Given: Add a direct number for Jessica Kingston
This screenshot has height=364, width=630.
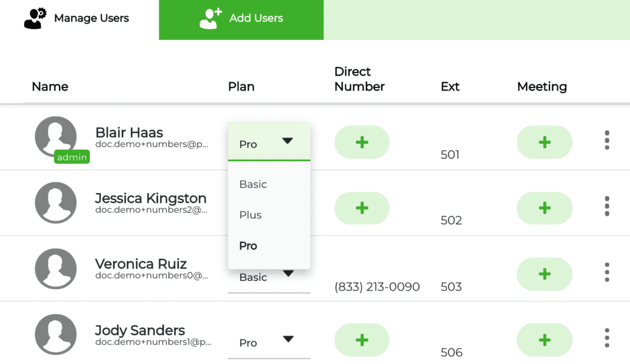Looking at the screenshot, I should [x=362, y=208].
